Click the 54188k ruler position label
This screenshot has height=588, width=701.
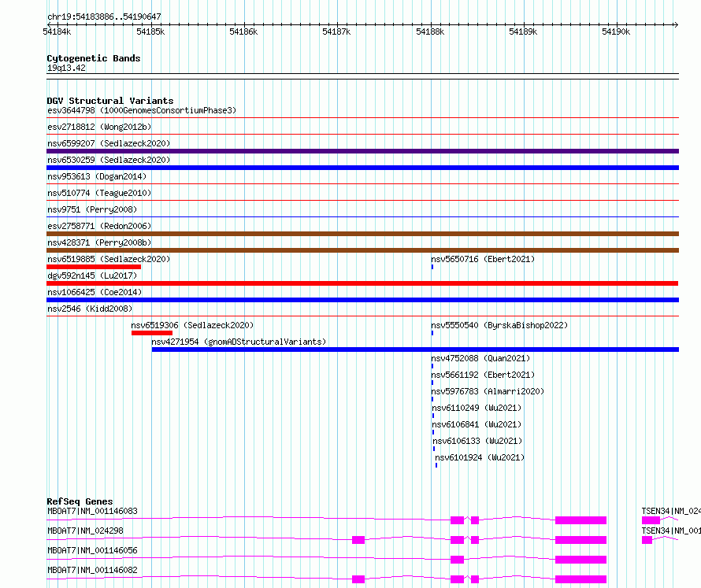430,31
